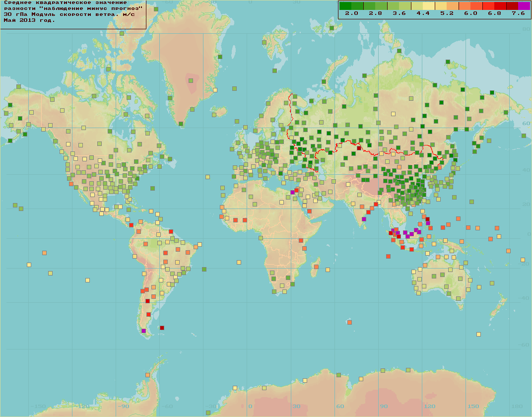Click right-edge latitude label 80
Image resolution: width=532 pixels, height=417 pixels.
point(526,29)
